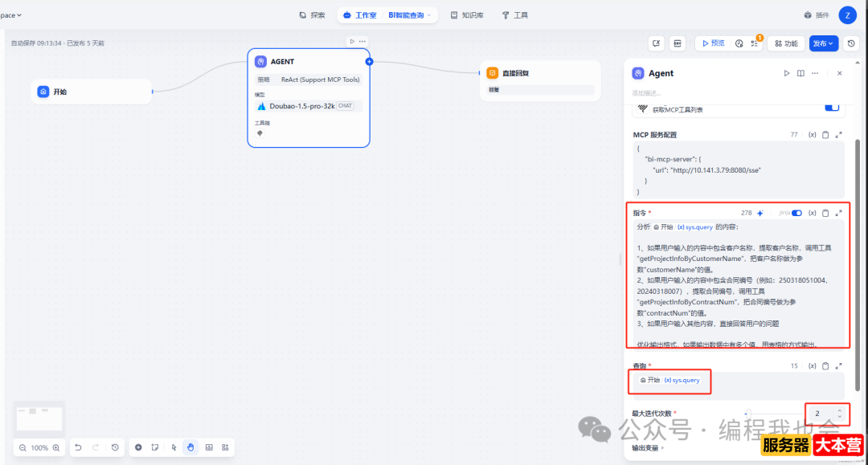This screenshot has width=868, height=465.
Task: Insert variable in 查询 field
Action: (812, 366)
